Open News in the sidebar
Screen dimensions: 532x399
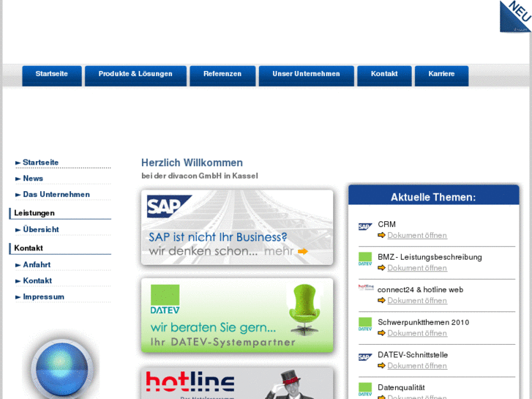coord(33,179)
